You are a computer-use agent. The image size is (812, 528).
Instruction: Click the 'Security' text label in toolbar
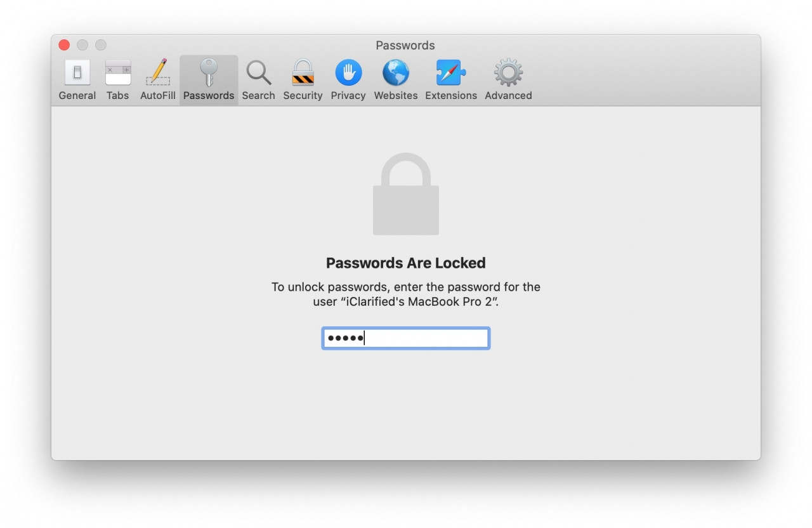pos(303,96)
